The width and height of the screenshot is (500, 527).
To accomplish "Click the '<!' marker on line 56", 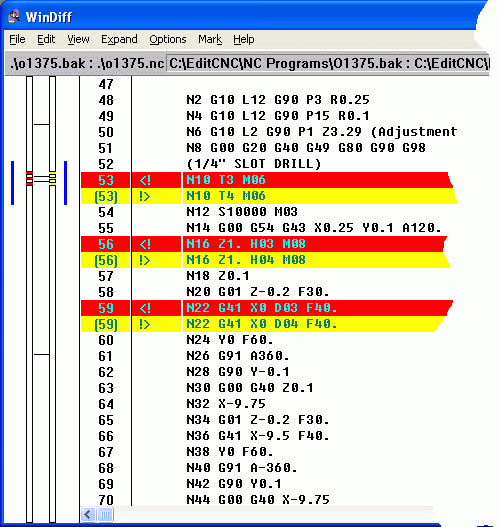I will pos(145,244).
